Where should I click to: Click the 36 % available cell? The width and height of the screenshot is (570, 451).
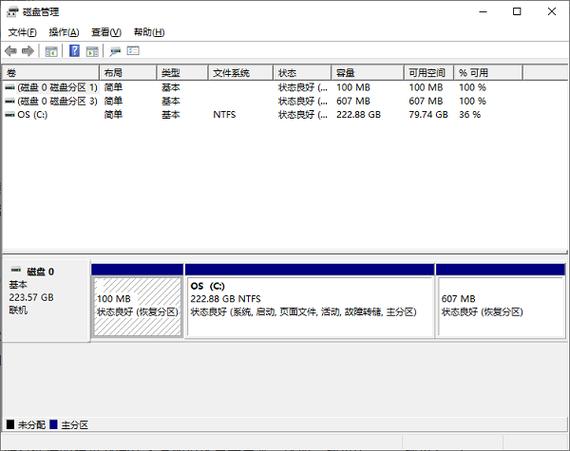470,115
